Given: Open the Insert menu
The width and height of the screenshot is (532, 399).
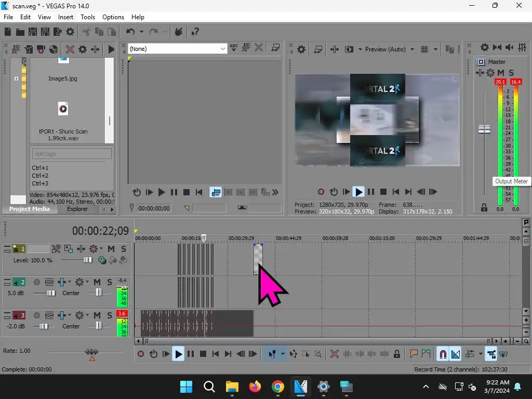Looking at the screenshot, I should point(65,17).
